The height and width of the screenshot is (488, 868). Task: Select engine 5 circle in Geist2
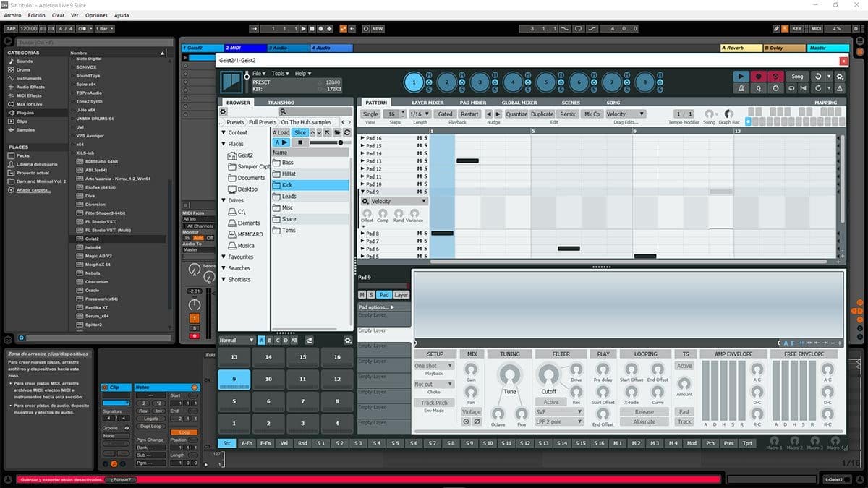pos(547,83)
